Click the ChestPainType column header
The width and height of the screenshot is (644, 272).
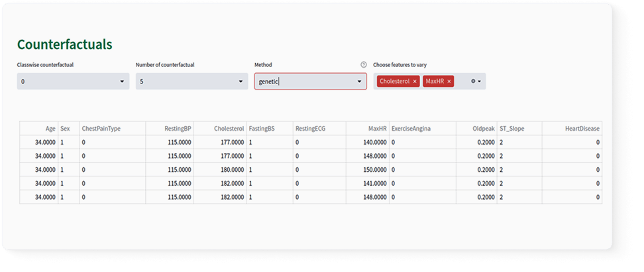click(113, 129)
